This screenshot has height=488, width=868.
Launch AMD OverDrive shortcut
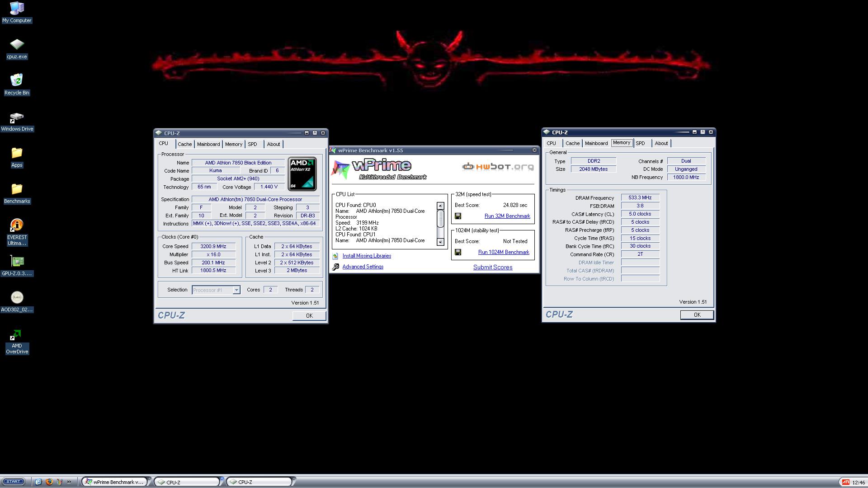17,342
